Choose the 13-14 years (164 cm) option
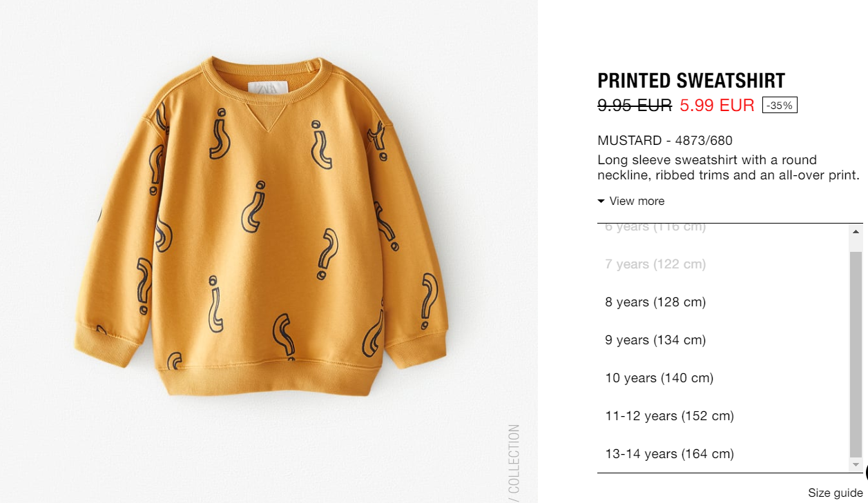868x503 pixels. [724, 454]
